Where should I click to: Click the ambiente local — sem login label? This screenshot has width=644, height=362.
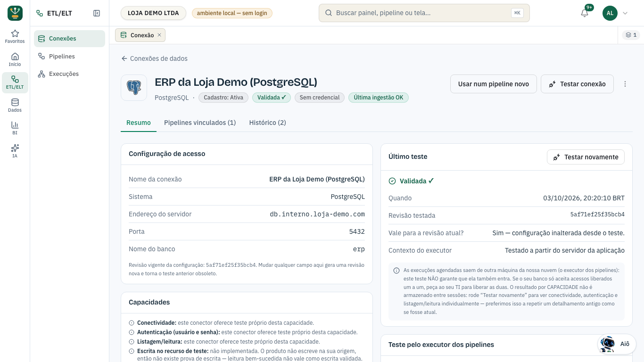click(232, 13)
